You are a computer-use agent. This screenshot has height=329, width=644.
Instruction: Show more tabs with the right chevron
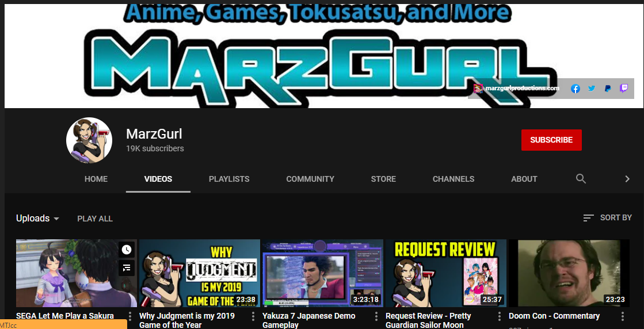(627, 178)
